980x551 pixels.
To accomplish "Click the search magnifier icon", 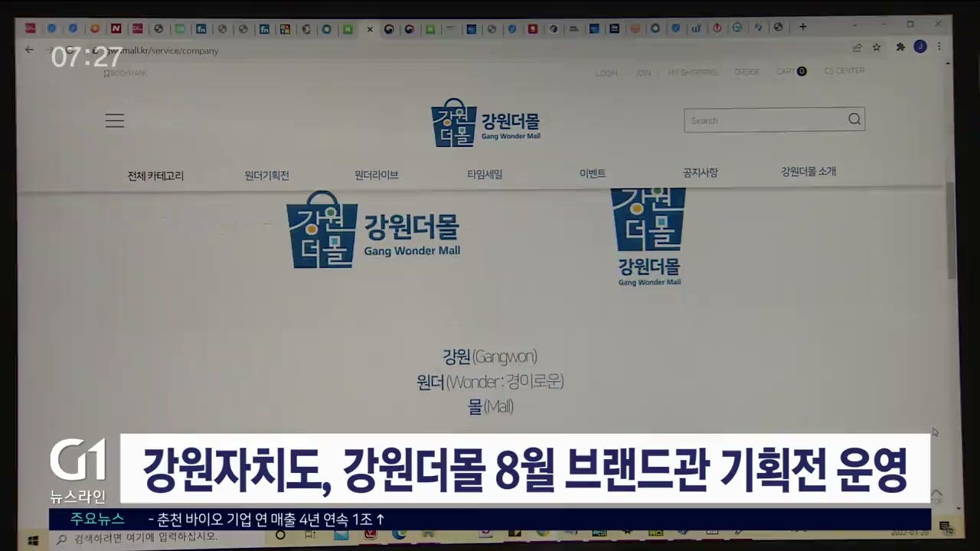I will 854,119.
